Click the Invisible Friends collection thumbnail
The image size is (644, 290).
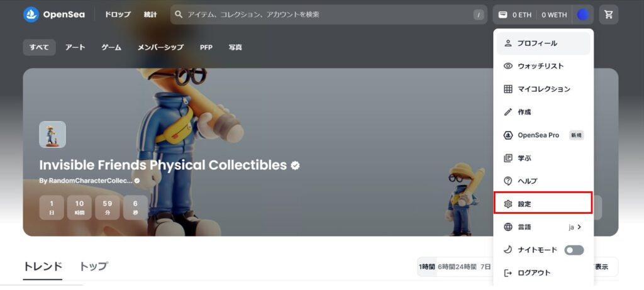[x=53, y=135]
